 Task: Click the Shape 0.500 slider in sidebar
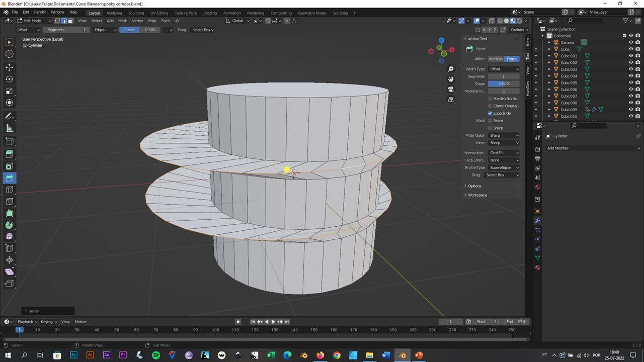[504, 83]
